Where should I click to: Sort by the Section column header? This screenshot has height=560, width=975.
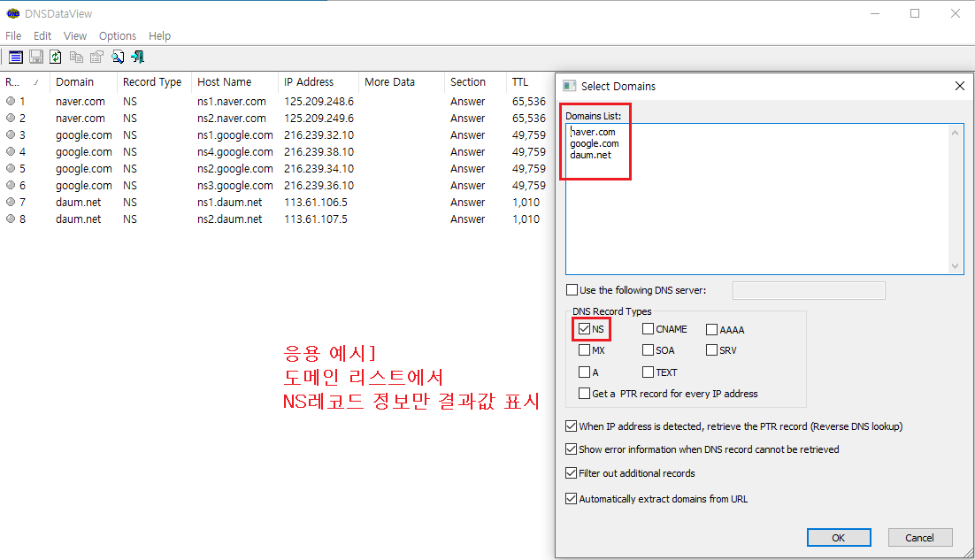pos(475,82)
